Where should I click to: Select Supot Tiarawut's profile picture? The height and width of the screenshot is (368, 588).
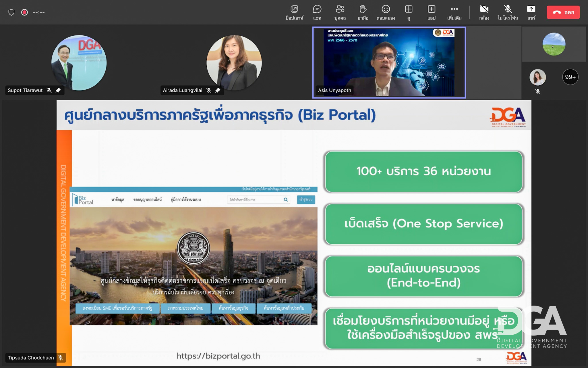coord(79,62)
